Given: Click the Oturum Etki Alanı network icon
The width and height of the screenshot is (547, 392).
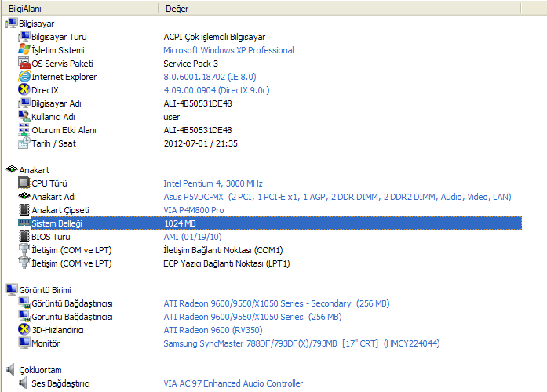Looking at the screenshot, I should (24, 129).
